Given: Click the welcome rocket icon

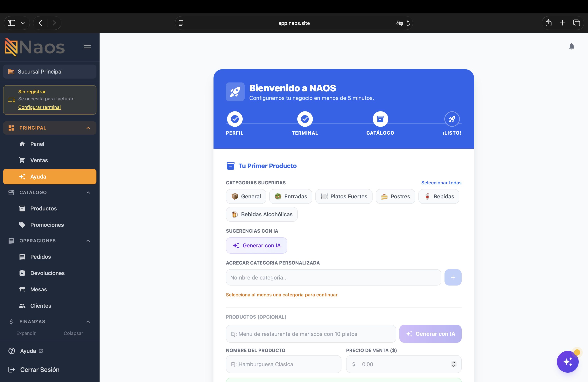Looking at the screenshot, I should pyautogui.click(x=235, y=92).
